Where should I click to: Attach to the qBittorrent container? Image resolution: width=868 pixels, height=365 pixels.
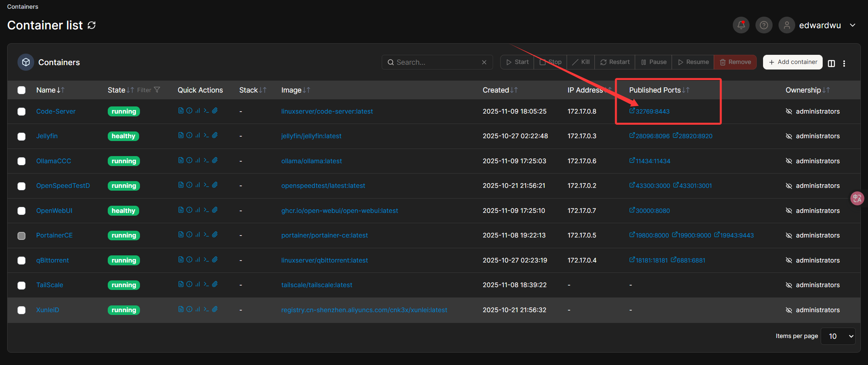tap(215, 260)
